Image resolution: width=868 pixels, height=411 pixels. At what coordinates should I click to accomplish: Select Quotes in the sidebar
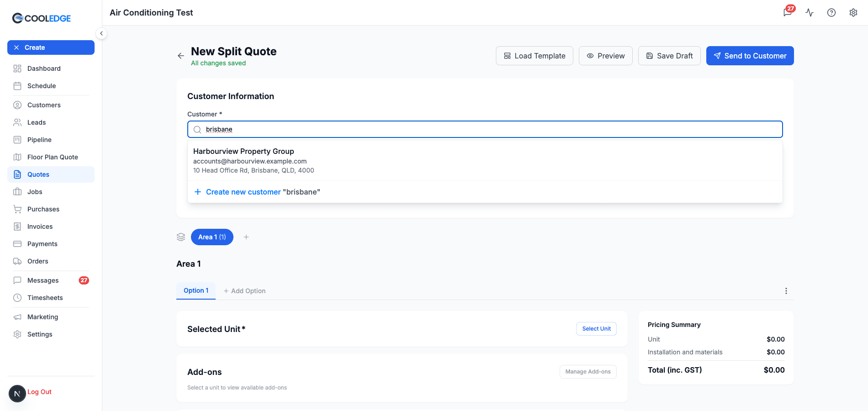click(x=51, y=174)
